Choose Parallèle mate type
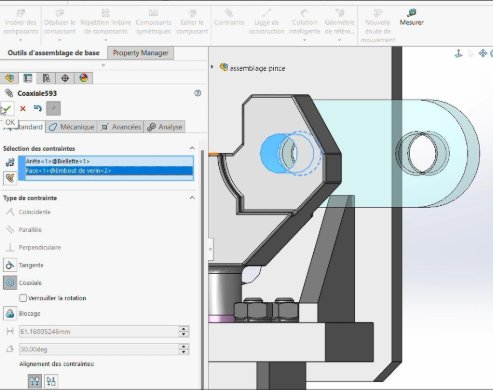The image size is (493, 390). pos(23,230)
